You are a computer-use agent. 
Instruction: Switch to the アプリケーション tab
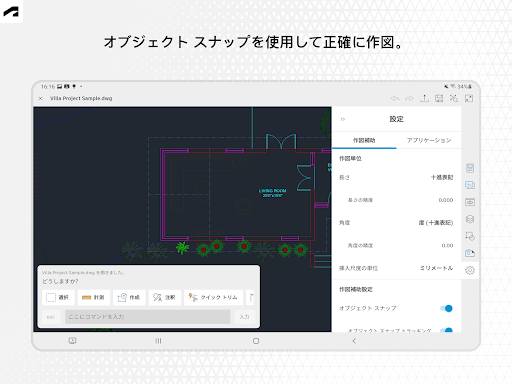click(429, 140)
